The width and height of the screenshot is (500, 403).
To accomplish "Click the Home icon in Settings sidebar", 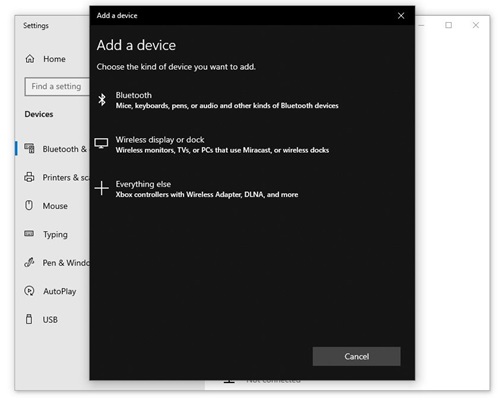I will pyautogui.click(x=30, y=59).
